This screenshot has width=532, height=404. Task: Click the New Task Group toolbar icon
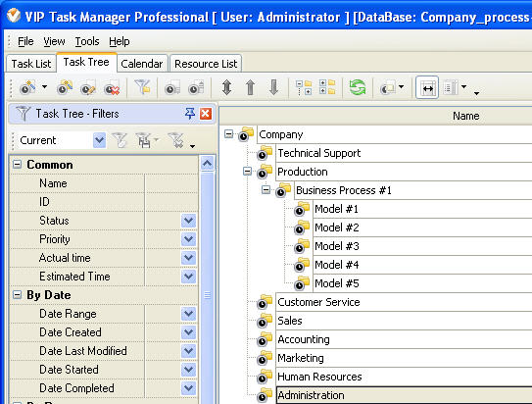point(65,87)
